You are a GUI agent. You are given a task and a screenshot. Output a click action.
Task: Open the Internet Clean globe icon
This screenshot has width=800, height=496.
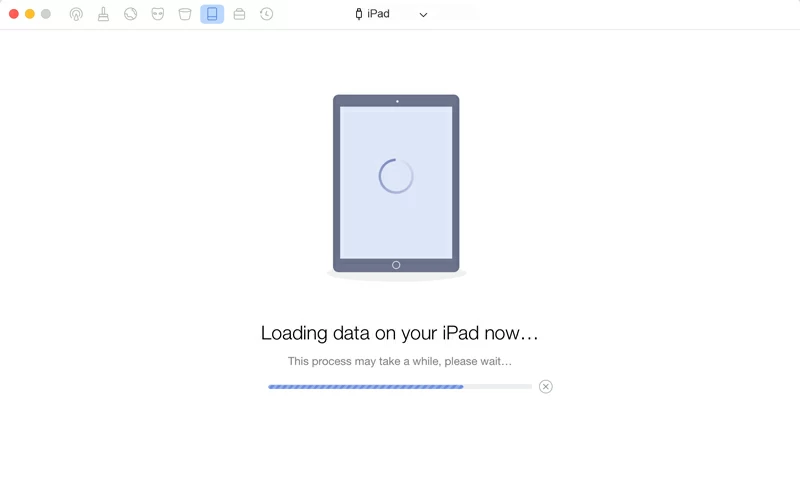tap(130, 14)
